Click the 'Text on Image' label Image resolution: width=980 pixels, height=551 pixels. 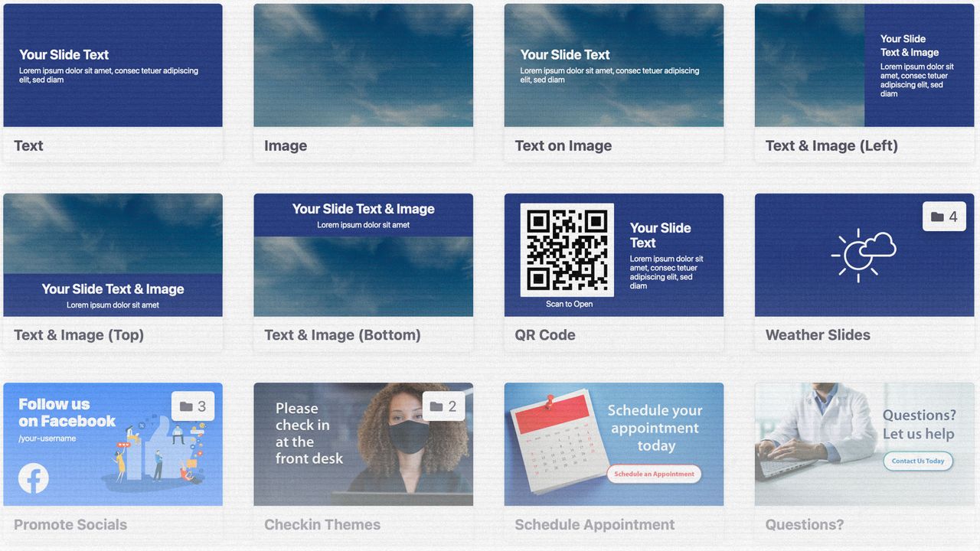pyautogui.click(x=563, y=145)
